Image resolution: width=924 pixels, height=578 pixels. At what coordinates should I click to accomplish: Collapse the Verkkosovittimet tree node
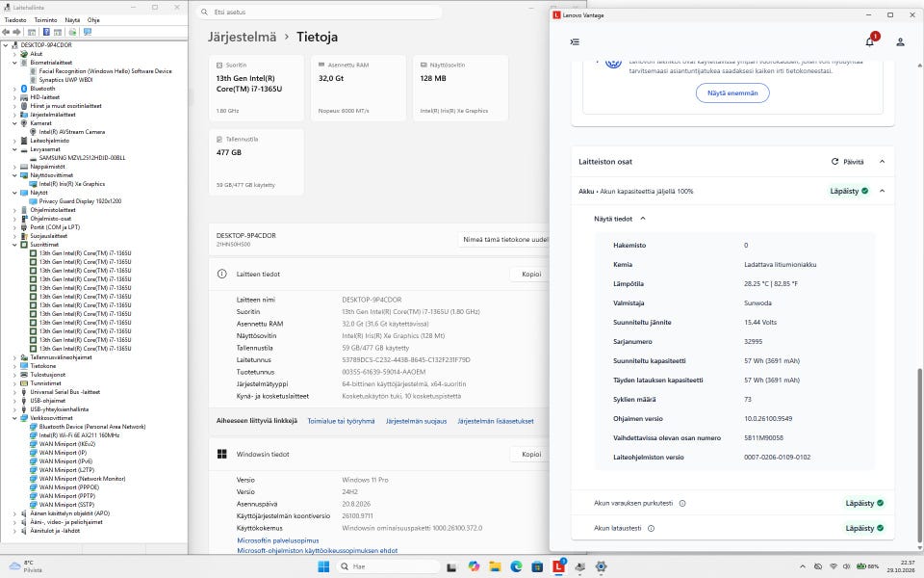pos(14,417)
